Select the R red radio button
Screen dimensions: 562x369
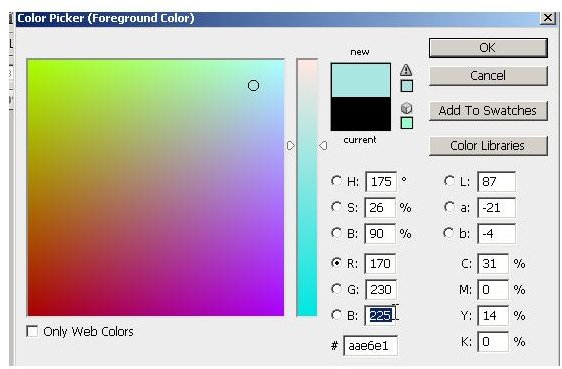pyautogui.click(x=336, y=263)
